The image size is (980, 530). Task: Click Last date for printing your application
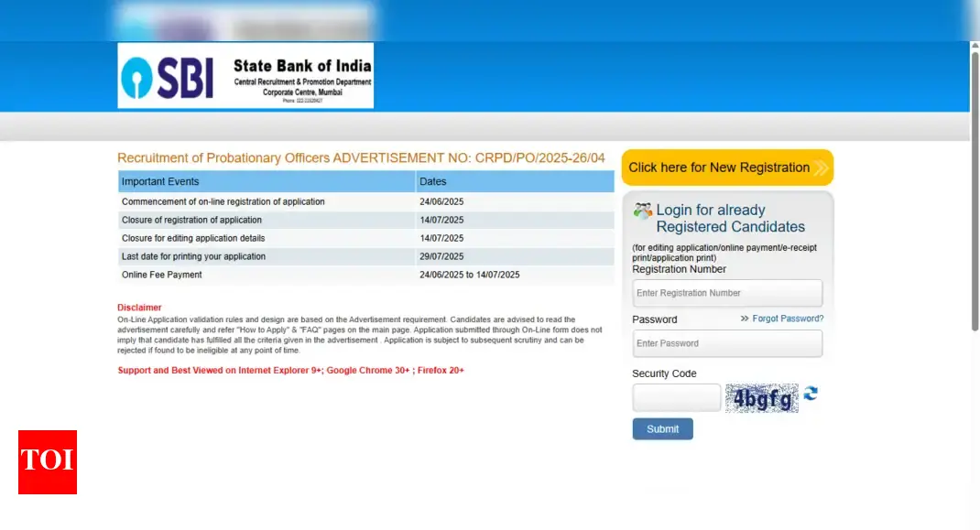194,256
